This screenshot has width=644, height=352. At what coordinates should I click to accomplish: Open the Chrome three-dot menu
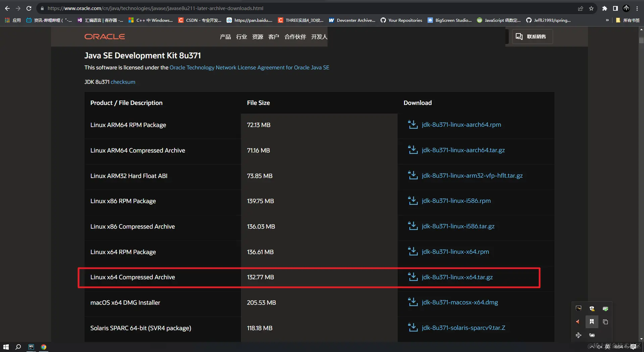(637, 8)
